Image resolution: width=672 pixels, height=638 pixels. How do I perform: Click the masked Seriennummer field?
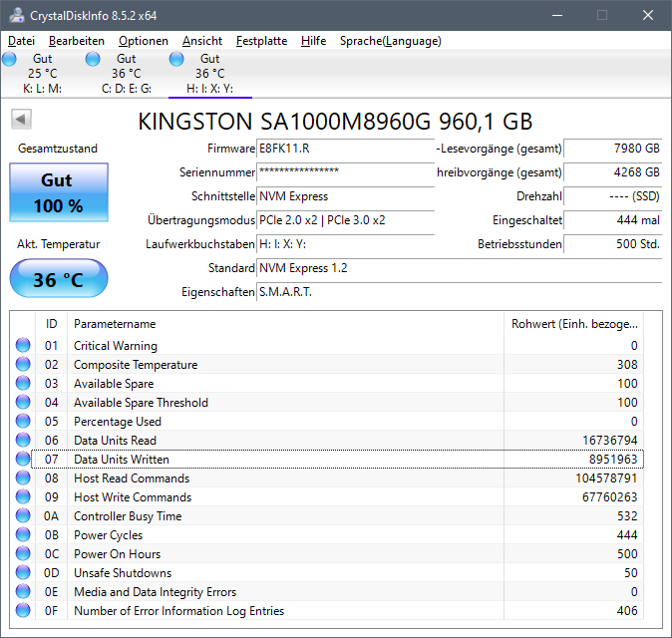[x=345, y=172]
